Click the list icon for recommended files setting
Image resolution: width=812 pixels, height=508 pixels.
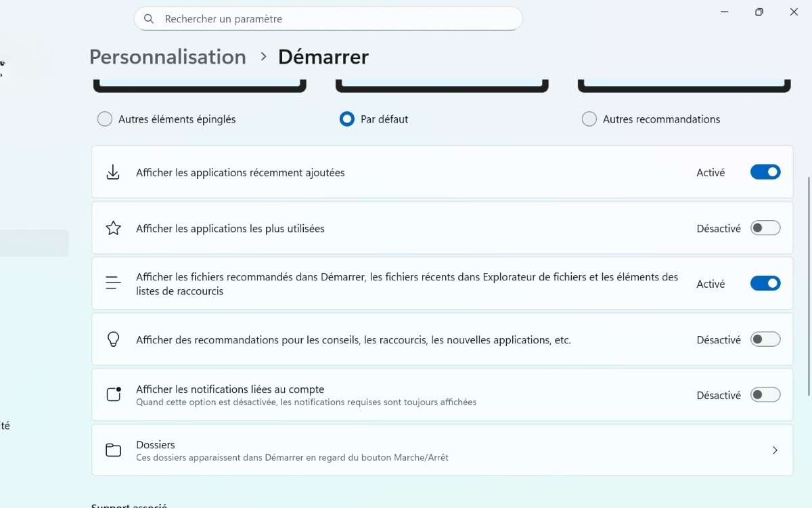click(x=113, y=283)
